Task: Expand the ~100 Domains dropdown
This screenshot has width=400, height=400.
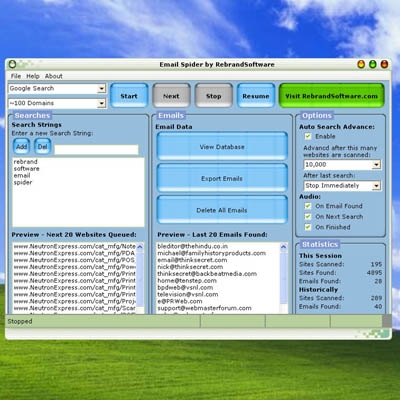Action: pos(102,103)
